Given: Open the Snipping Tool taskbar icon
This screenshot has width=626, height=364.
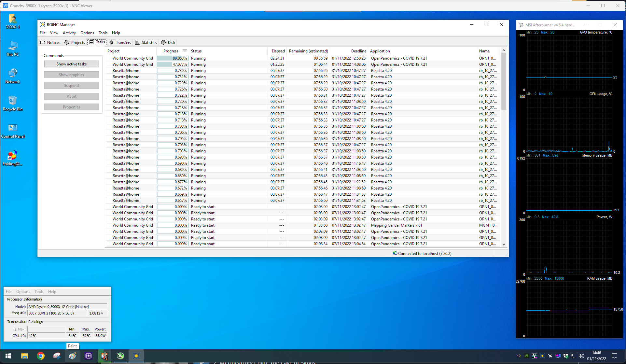Looking at the screenshot, I should pyautogui.click(x=57, y=356).
